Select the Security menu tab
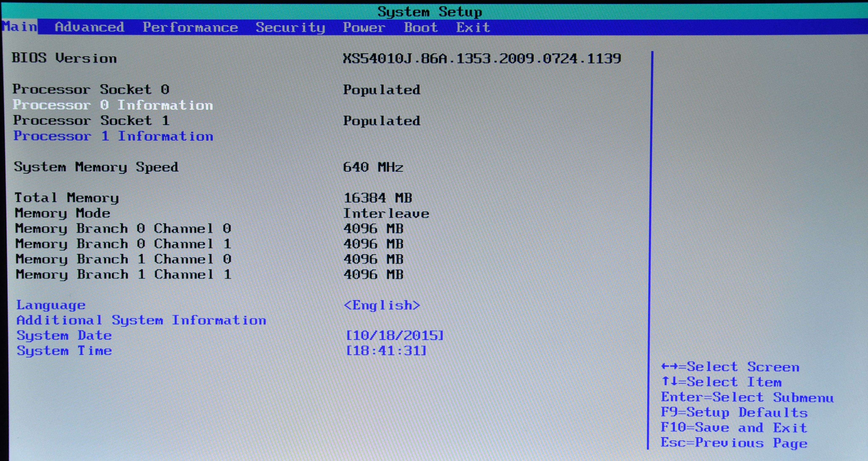Viewport: 868px width, 461px height. coord(290,27)
